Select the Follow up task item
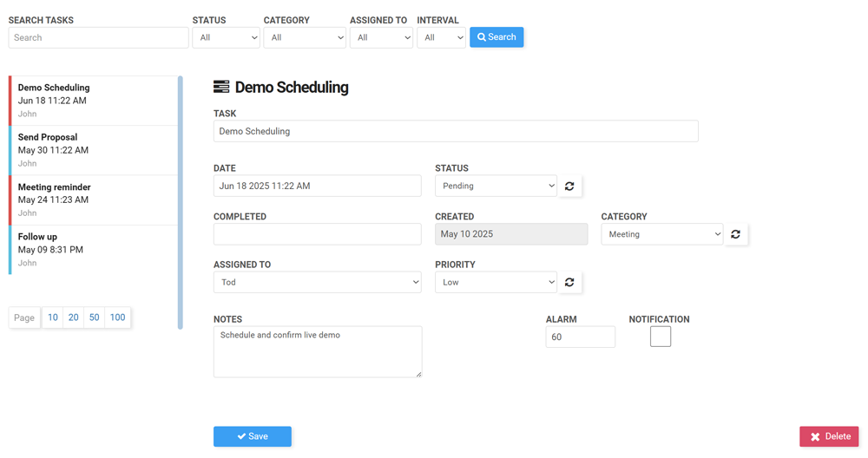The image size is (868, 458). click(x=93, y=250)
